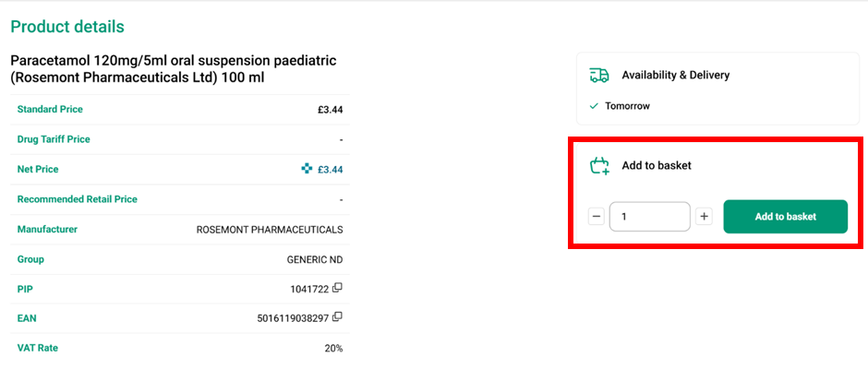The image size is (868, 369).
Task: Increase quantity with the plus button
Action: tap(705, 217)
